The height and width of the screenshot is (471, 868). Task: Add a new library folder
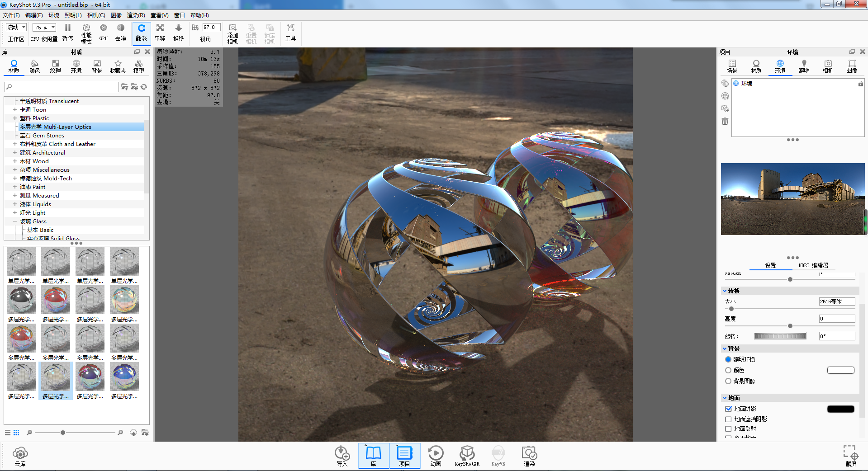point(124,87)
